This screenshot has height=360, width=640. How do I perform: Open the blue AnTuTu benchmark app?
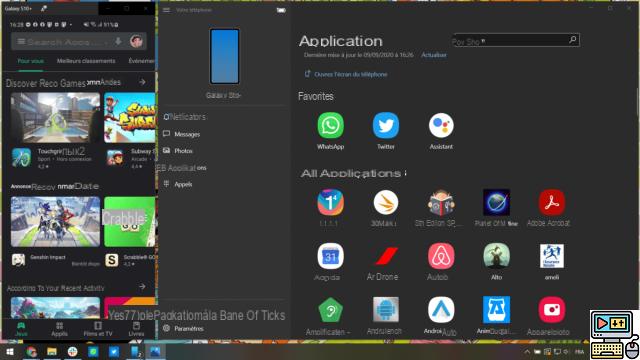[x=496, y=310]
